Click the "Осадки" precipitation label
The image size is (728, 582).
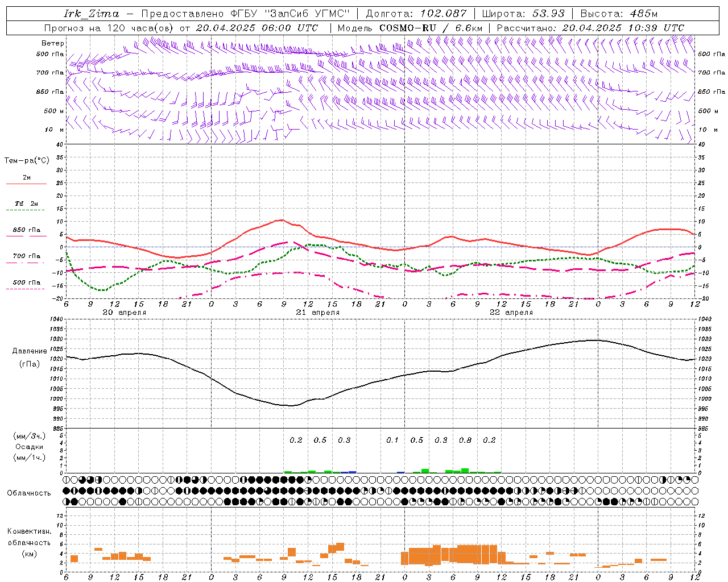29,447
